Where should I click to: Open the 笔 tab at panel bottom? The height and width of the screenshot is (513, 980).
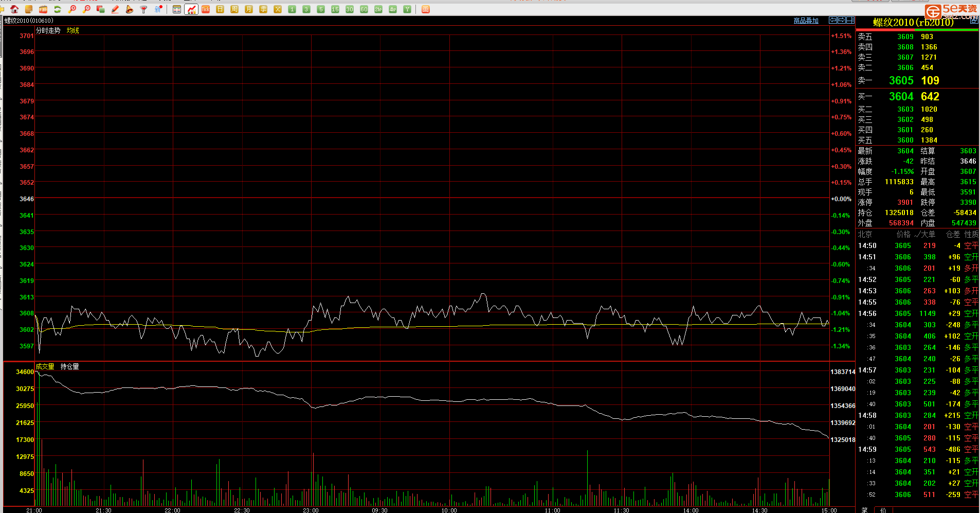click(864, 510)
